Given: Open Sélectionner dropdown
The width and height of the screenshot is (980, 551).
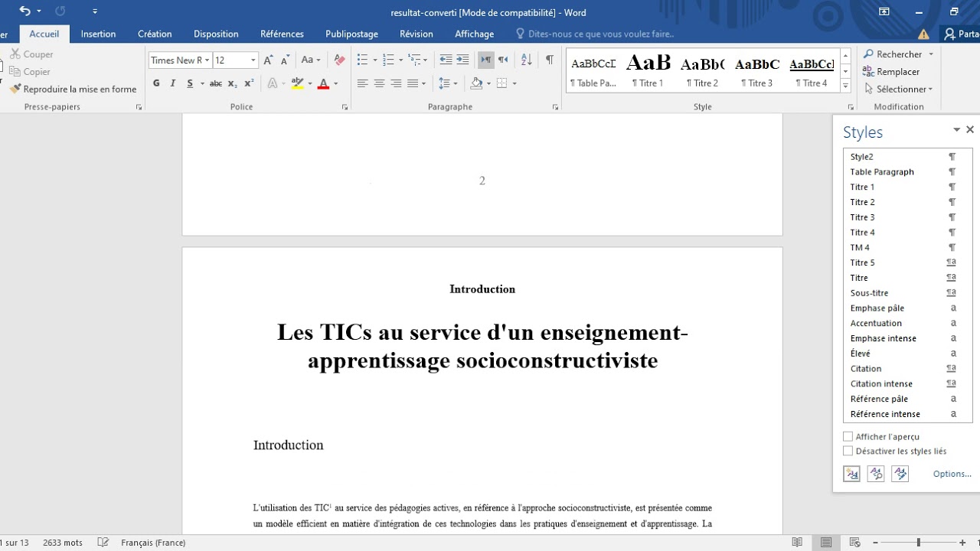Looking at the screenshot, I should click(x=898, y=90).
